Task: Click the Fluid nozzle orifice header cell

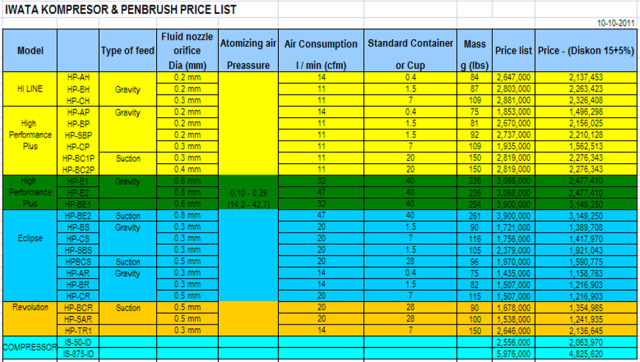Action: (187, 51)
